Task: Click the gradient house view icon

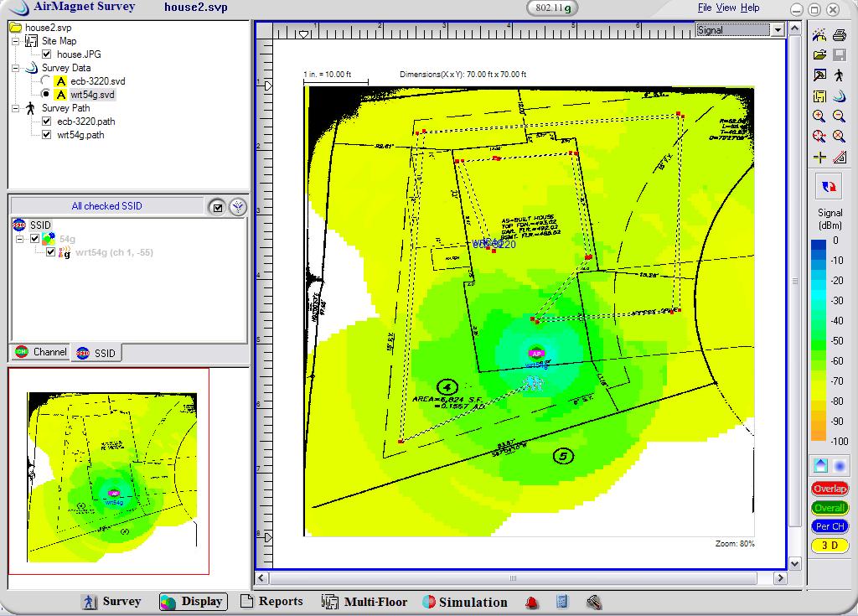Action: tap(820, 465)
